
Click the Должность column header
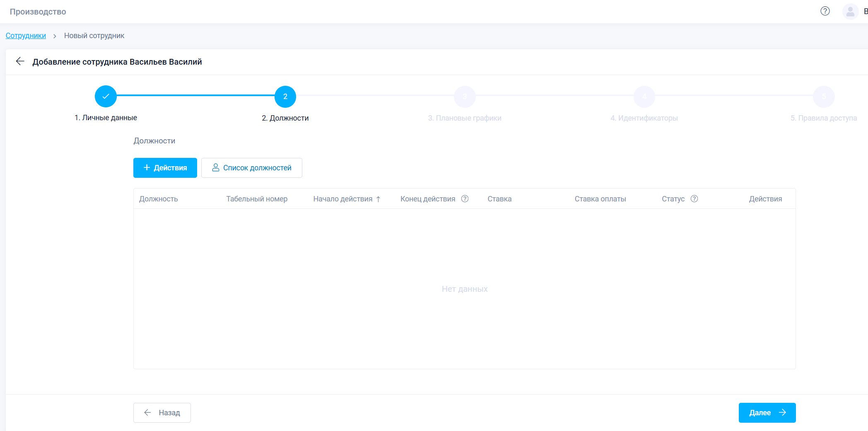pyautogui.click(x=158, y=199)
